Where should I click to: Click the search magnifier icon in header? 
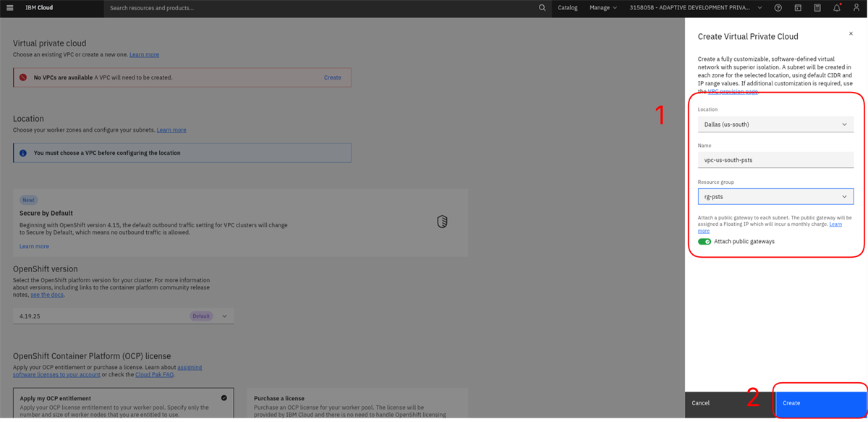click(542, 8)
